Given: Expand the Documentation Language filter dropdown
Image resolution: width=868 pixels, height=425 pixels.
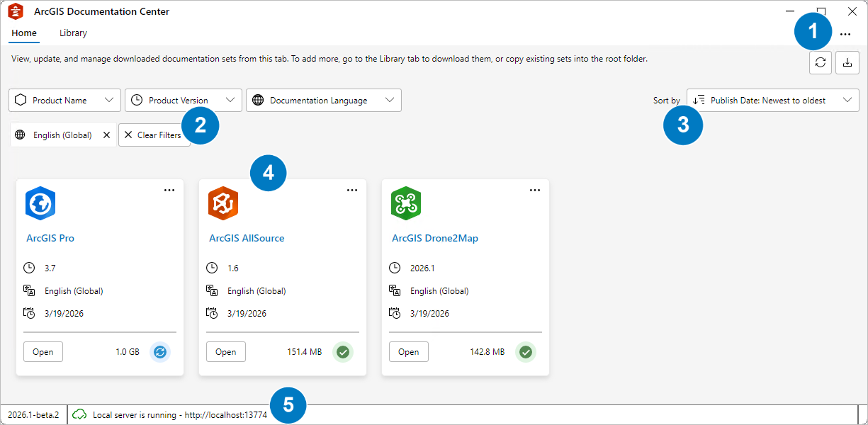Looking at the screenshot, I should (x=324, y=100).
